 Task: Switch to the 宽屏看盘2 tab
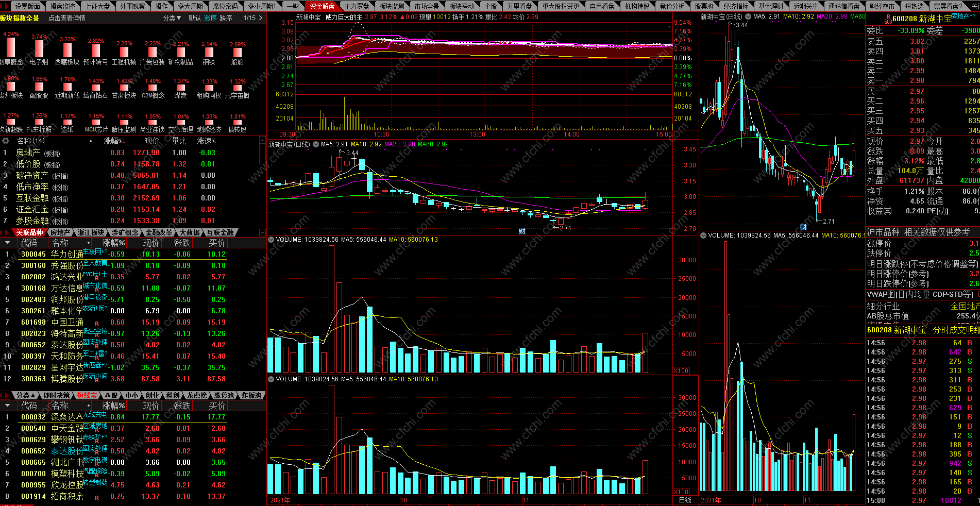[948, 6]
